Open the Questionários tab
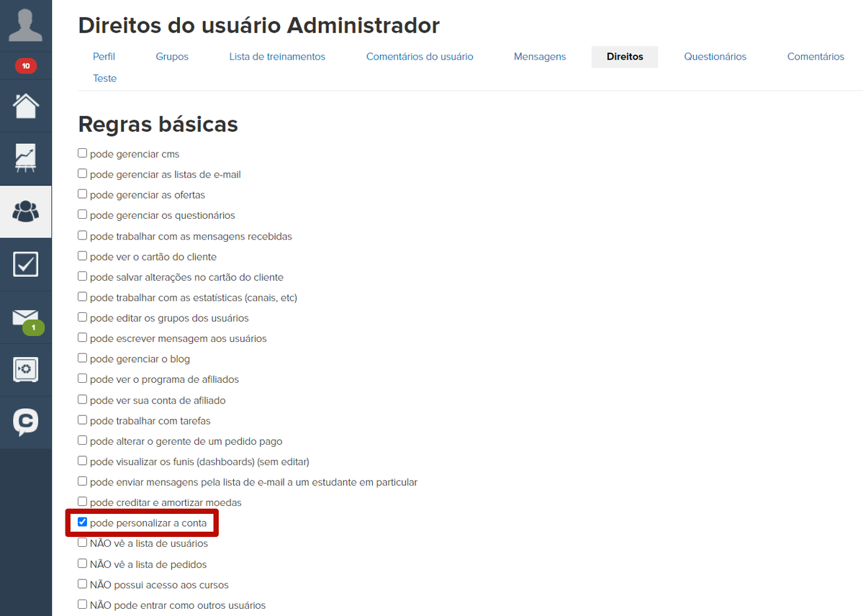Screen dimensions: 863x616 pyautogui.click(x=715, y=57)
